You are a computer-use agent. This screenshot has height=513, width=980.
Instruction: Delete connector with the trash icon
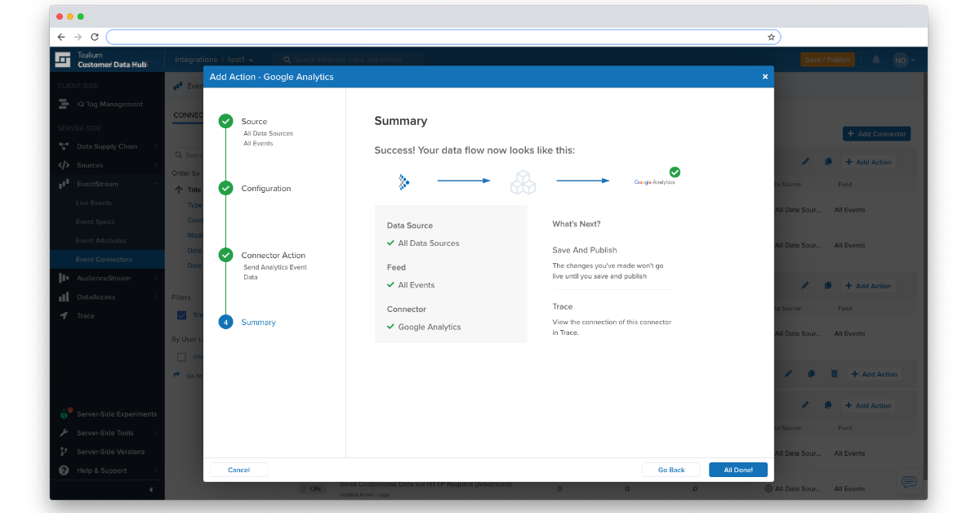point(834,374)
